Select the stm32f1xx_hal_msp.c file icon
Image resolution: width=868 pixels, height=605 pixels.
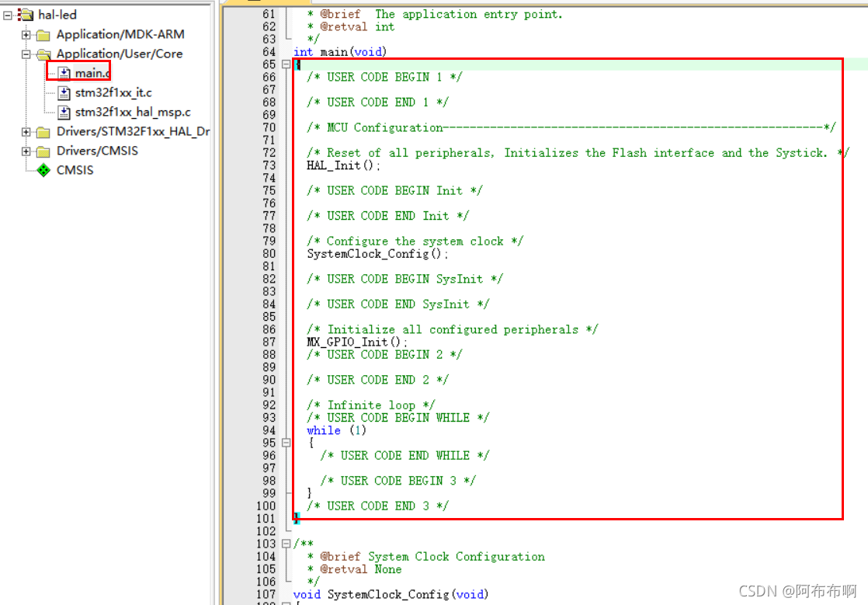click(64, 113)
